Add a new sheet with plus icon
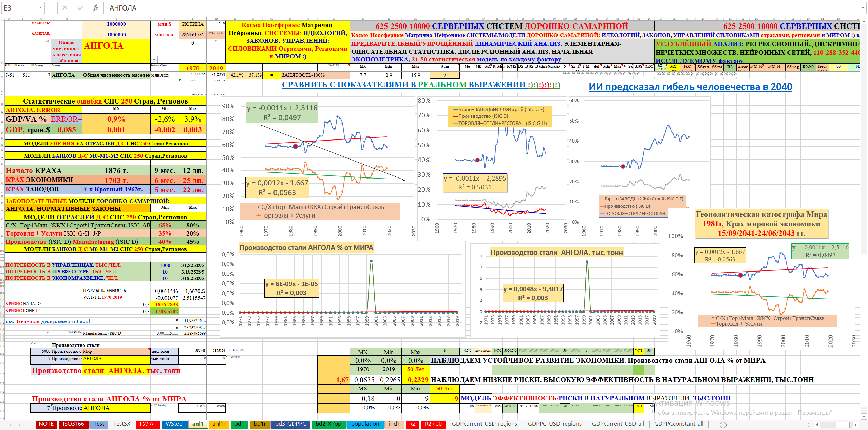This screenshot has height=430, width=868. pyautogui.click(x=723, y=425)
